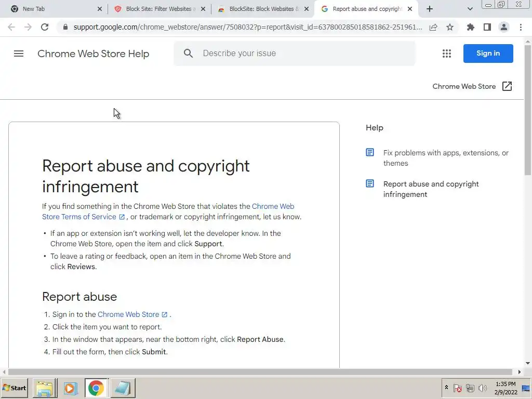Click the scroll down arrow
The height and width of the screenshot is (399, 532).
click(528, 363)
